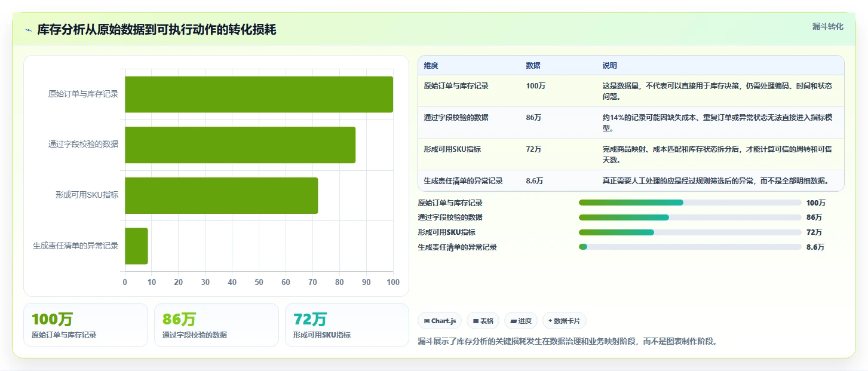Click the 8.6万 value in table
Screen dimensions: 868x371
[535, 181]
